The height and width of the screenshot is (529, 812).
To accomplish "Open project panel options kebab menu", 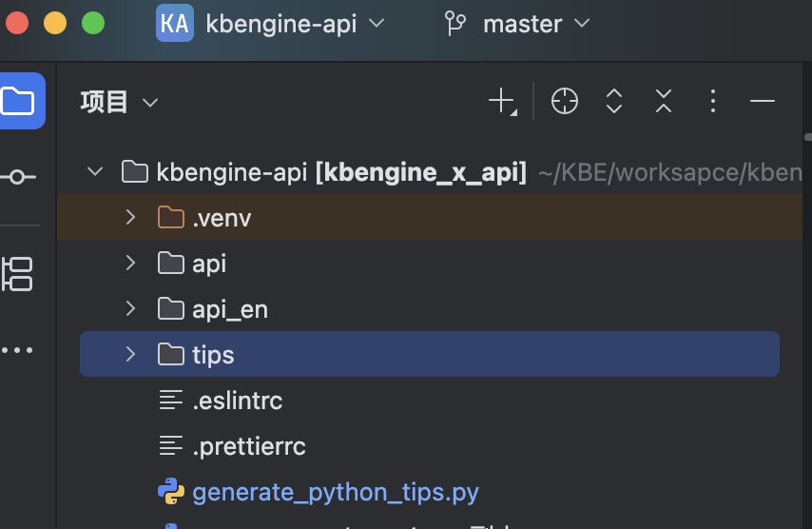I will tap(713, 101).
